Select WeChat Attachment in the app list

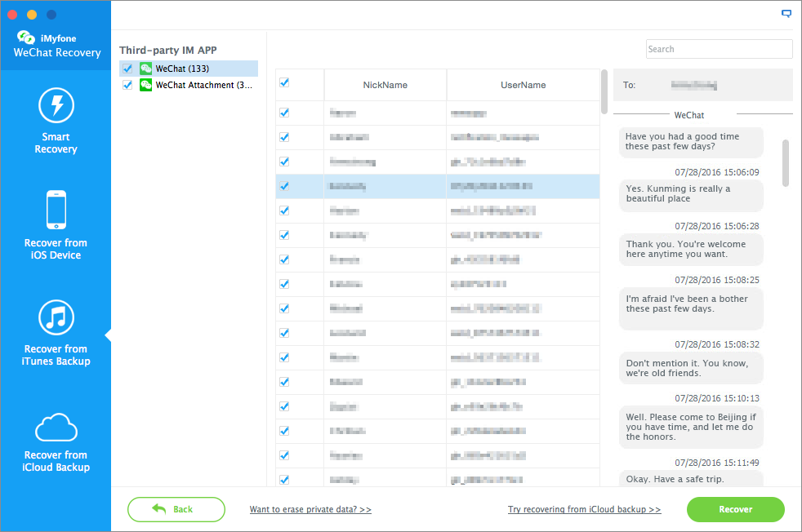coord(189,85)
